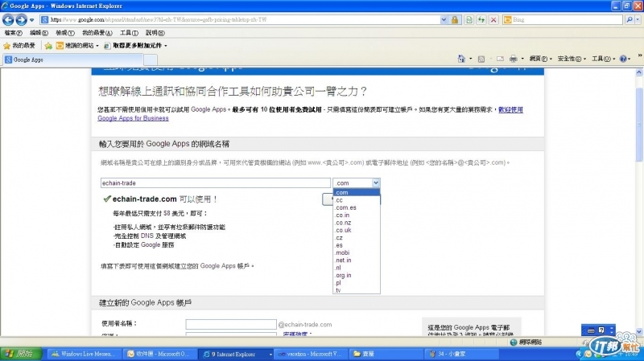The image size is (644, 361).
Task: Open the 我的最愛(A) menu
Action: (97, 33)
